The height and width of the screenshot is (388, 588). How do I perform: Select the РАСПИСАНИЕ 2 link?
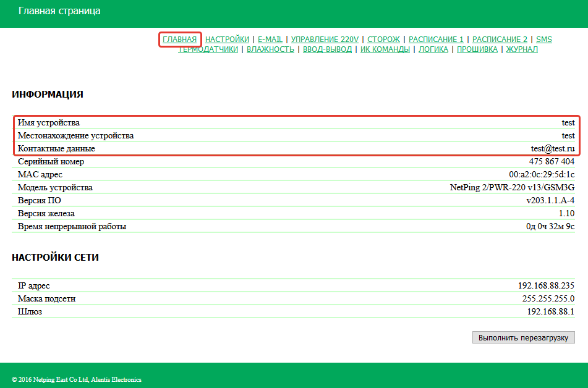point(500,40)
